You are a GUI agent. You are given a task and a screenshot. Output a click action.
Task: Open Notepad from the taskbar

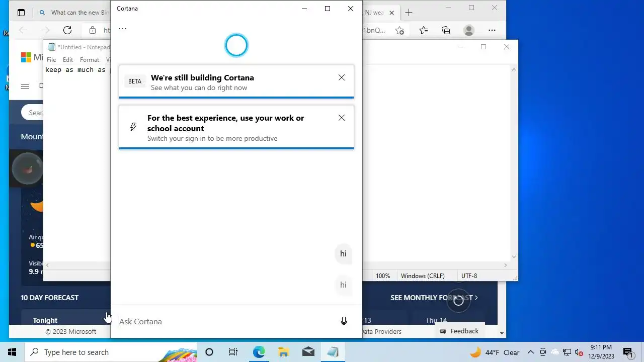click(333, 352)
